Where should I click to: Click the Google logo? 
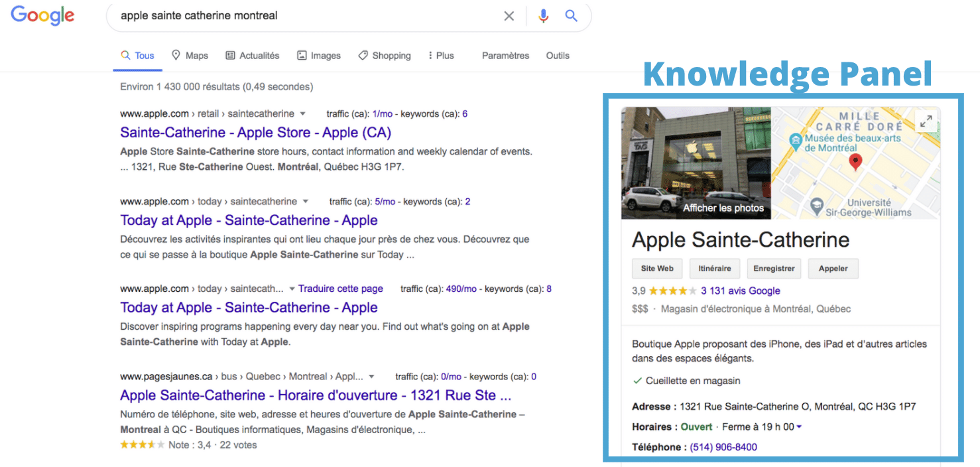coord(42,15)
